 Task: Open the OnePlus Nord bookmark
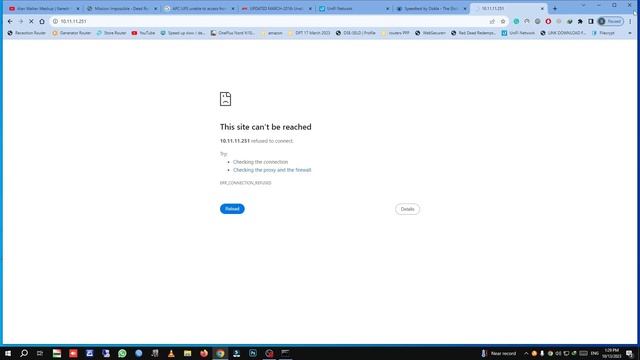click(x=233, y=33)
